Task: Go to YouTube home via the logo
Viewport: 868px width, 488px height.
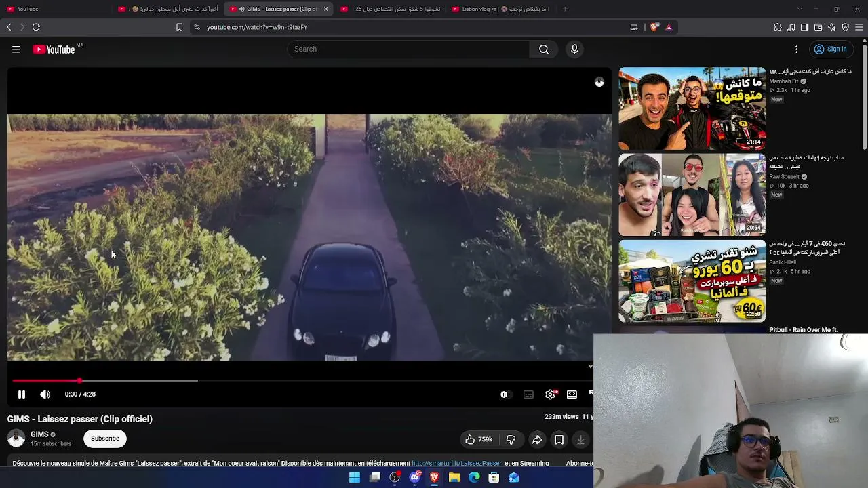Action: (54, 49)
